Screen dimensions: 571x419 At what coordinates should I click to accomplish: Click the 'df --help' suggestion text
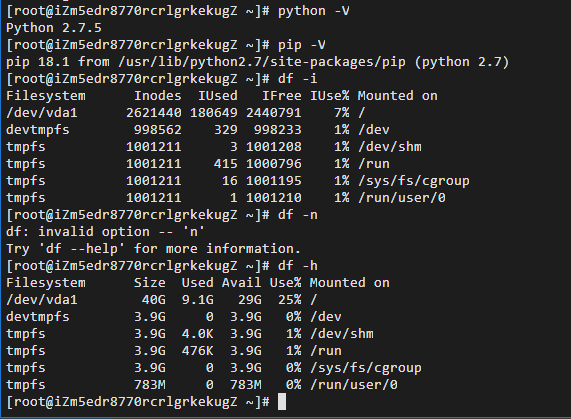click(x=82, y=249)
